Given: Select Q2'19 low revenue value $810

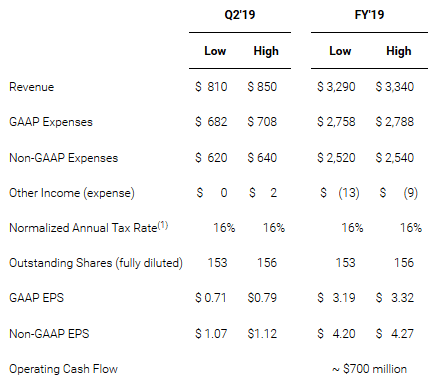Looking at the screenshot, I should (x=211, y=87).
